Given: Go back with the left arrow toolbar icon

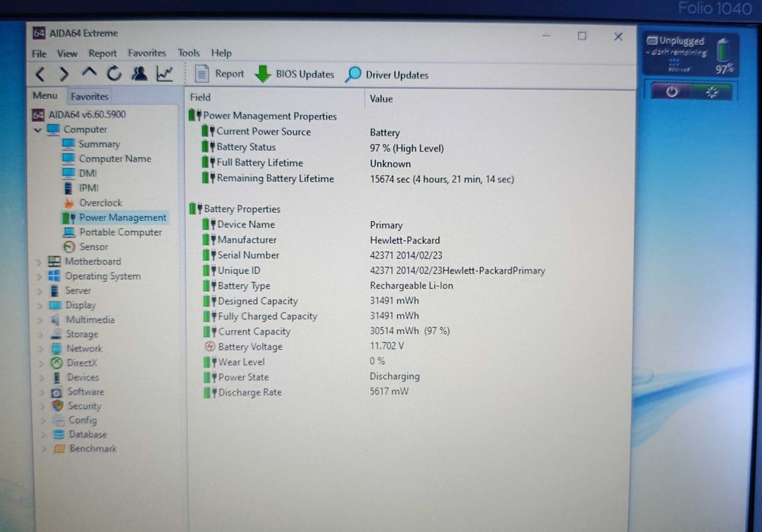Looking at the screenshot, I should pos(40,75).
